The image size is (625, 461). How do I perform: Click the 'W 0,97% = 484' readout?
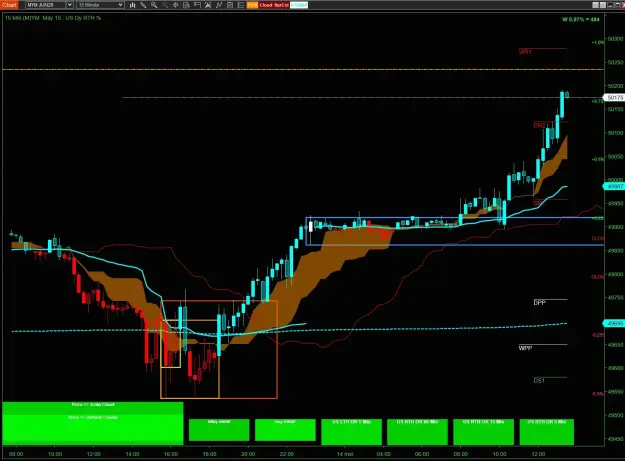[x=581, y=19]
